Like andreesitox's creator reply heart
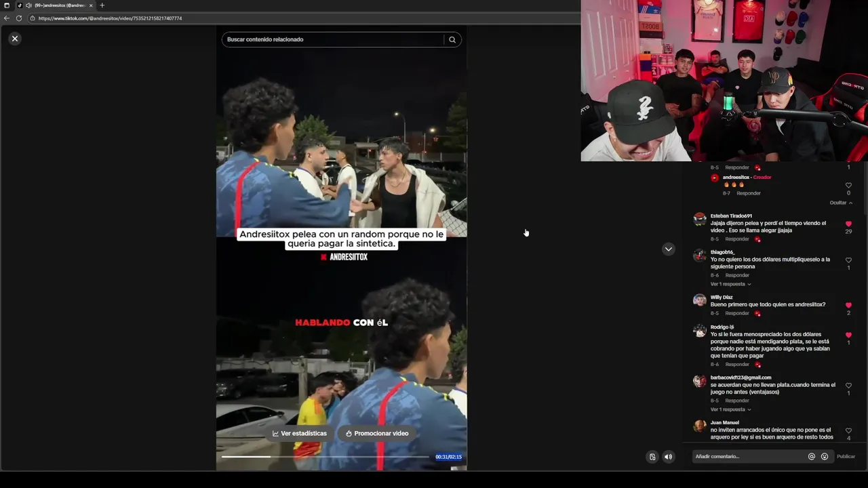 click(848, 185)
